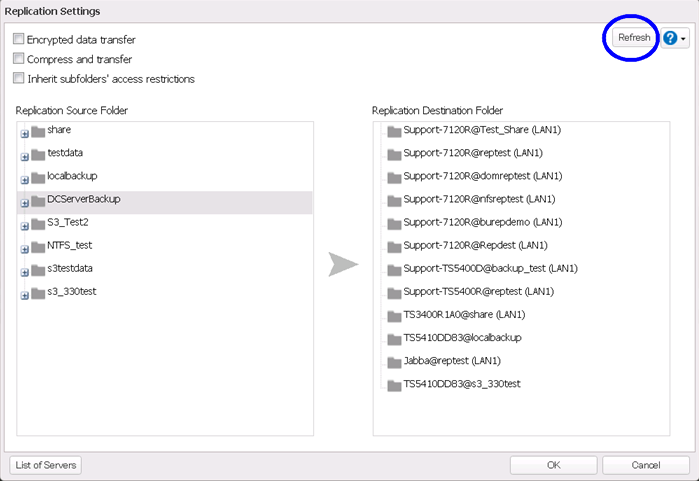Click the NTFS_test folder icon
The image size is (699, 481).
38,246
